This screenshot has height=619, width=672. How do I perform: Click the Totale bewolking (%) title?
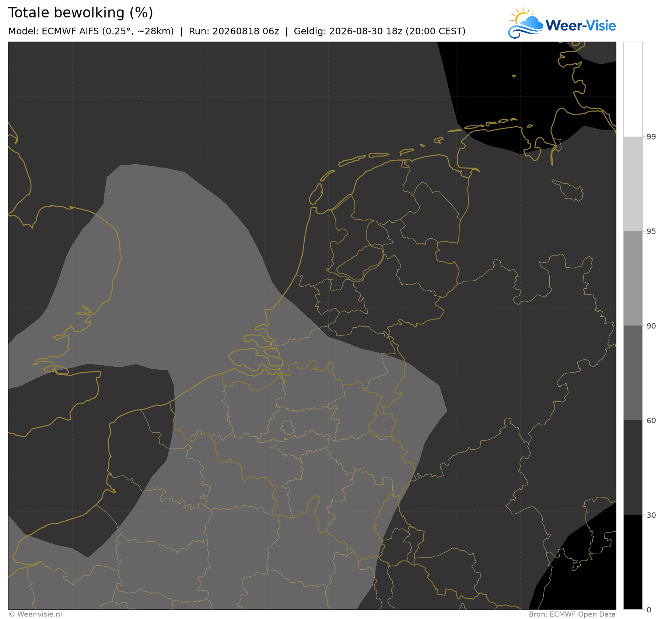pyautogui.click(x=81, y=13)
